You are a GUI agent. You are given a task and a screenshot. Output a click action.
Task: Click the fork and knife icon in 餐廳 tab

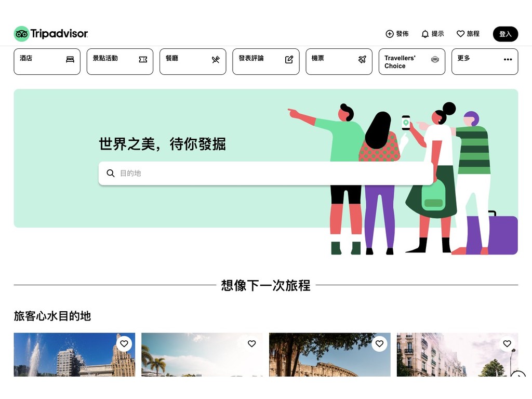coord(216,59)
